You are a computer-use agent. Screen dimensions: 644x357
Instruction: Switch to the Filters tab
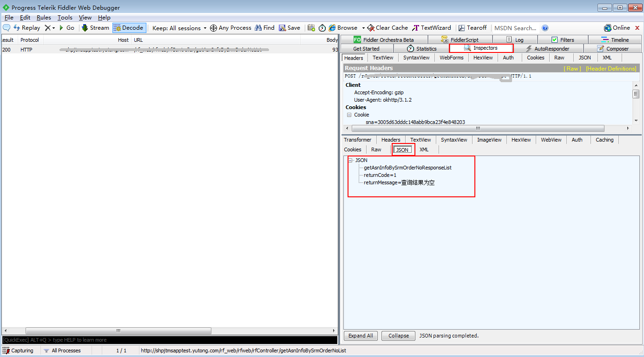tap(563, 40)
